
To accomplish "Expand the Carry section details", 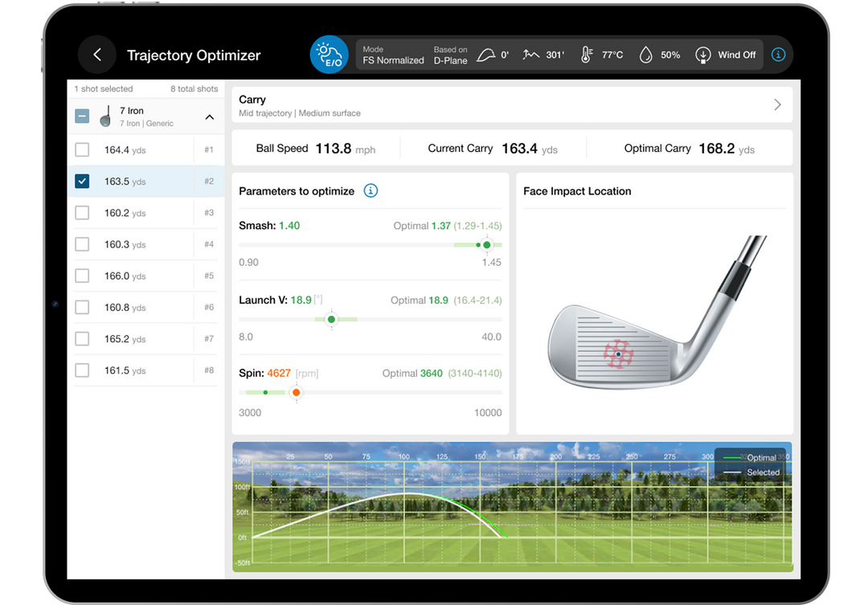I will pyautogui.click(x=776, y=104).
